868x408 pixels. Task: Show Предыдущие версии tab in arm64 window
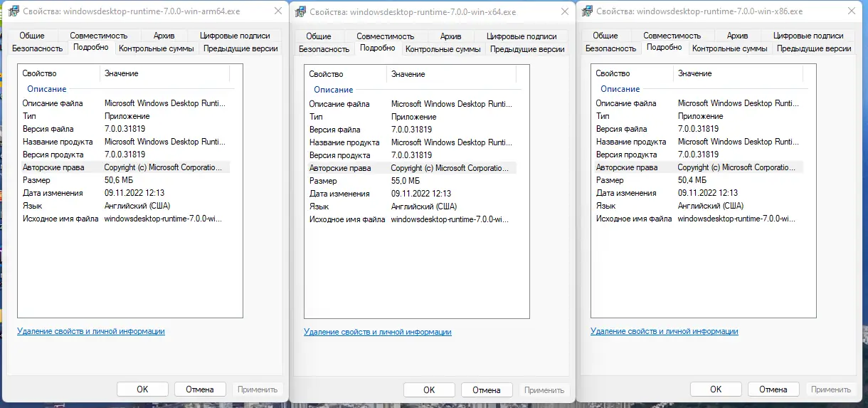[240, 48]
